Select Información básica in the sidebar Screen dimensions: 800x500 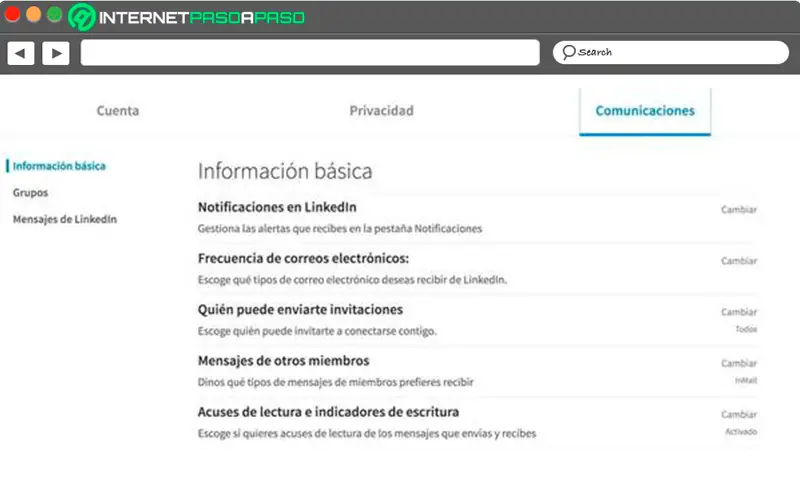coord(59,166)
